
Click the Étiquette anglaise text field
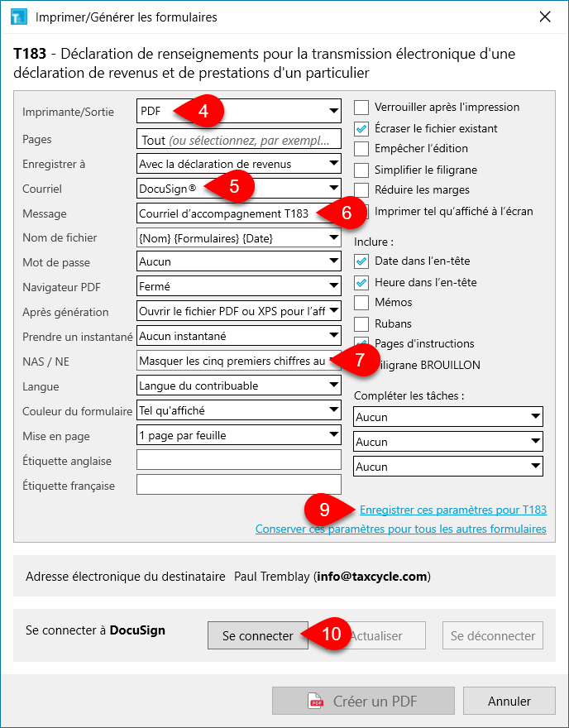tap(238, 460)
